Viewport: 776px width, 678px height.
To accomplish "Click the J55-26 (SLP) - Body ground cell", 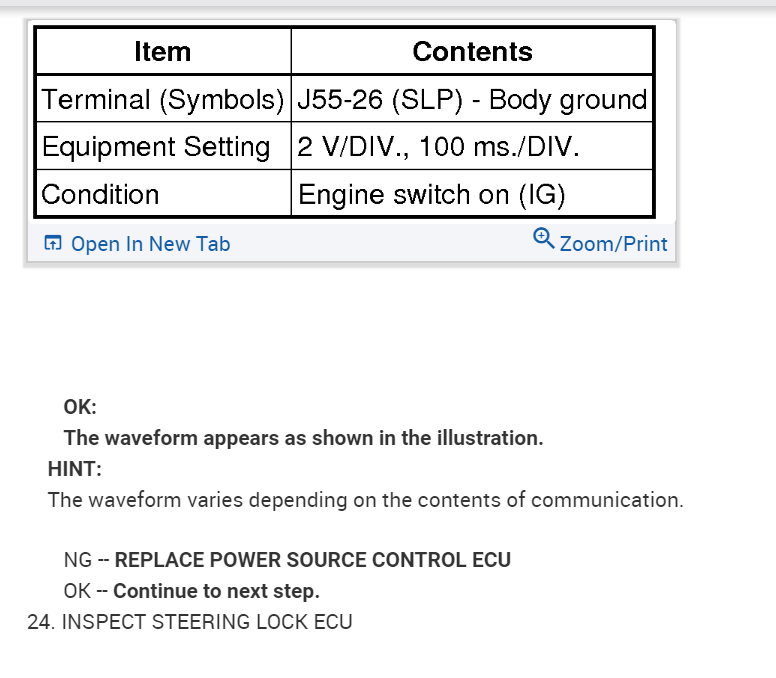I will (472, 100).
